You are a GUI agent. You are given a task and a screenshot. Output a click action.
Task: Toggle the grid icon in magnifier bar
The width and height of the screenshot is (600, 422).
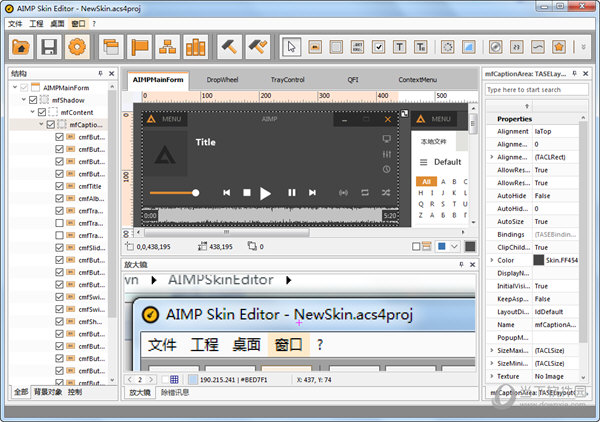pos(174,380)
